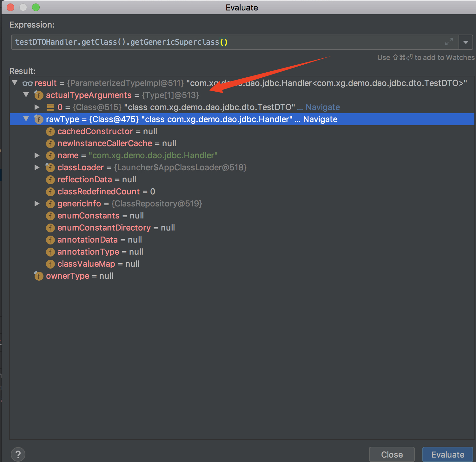Viewport: 476px width, 462px height.
Task: Click the field icon of classValueMap
Action: [x=50, y=264]
